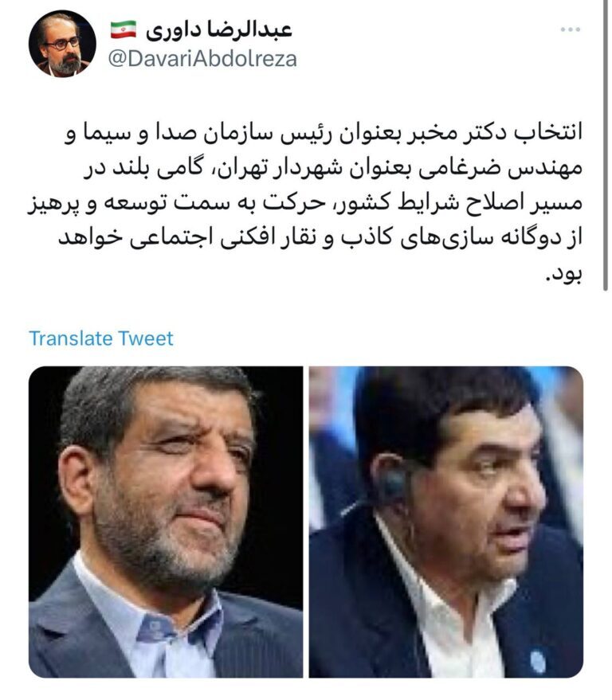612x700 pixels.
Task: Click the tweet line beginning مسیر اصلاح شرایط
Action: [305, 204]
